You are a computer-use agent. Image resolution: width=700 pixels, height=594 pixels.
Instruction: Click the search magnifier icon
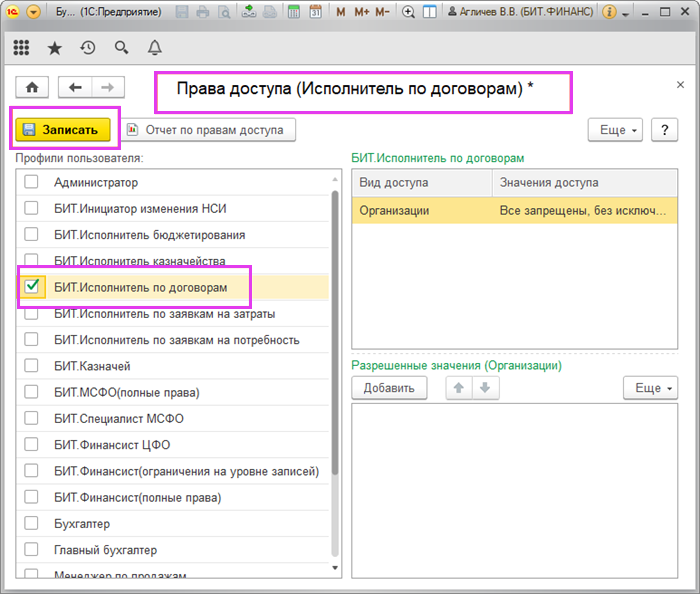121,47
